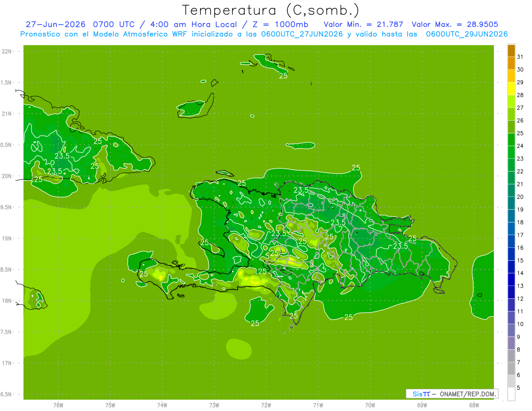Click '23.5' contour label on Hispaniola's north coast
This screenshot has height=411, width=532.
click(x=301, y=190)
